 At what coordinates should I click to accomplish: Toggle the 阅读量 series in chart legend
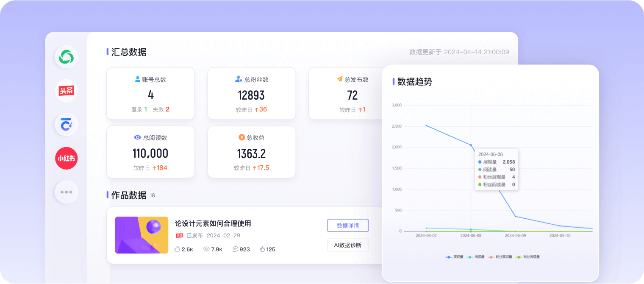coord(476,257)
